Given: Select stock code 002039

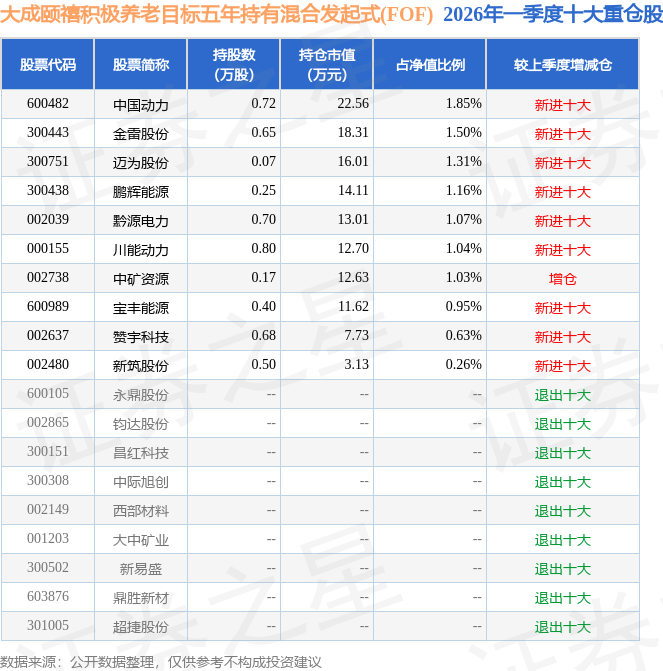Looking at the screenshot, I should point(48,220).
